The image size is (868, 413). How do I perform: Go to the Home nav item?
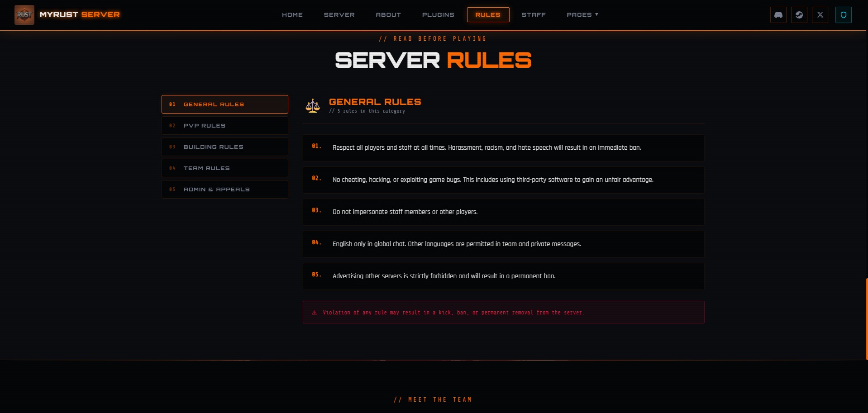(x=292, y=15)
